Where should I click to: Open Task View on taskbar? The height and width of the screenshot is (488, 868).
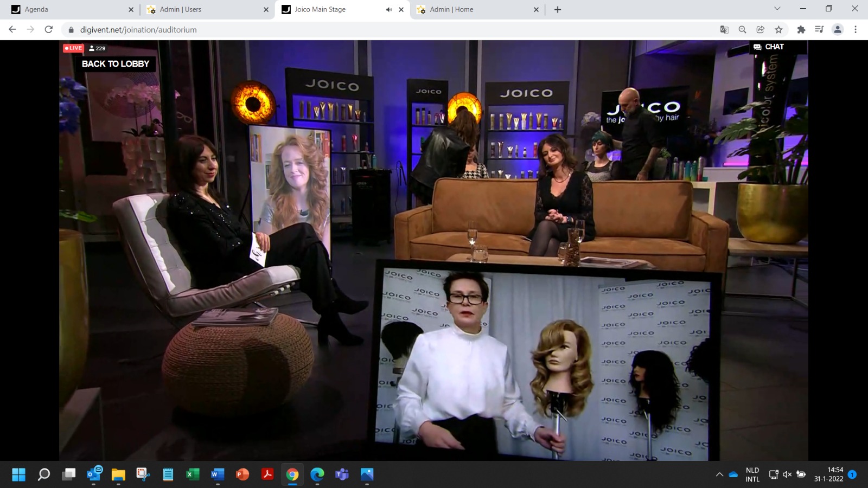point(69,474)
